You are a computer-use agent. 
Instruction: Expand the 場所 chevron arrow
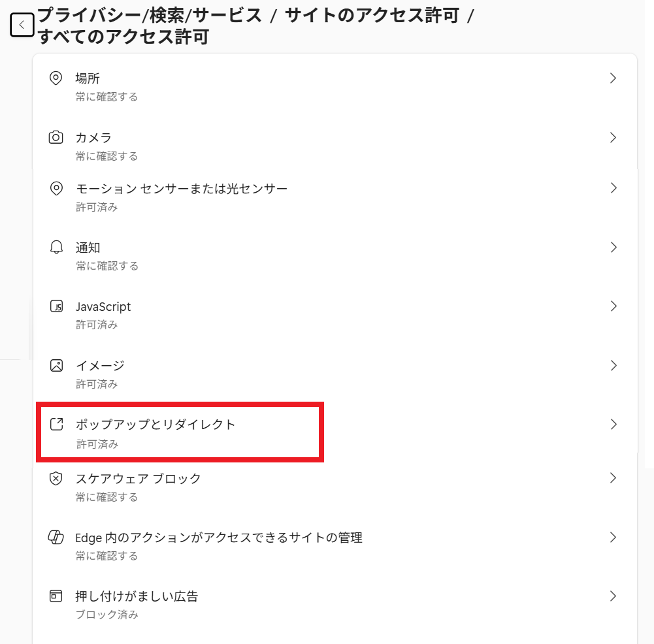613,78
